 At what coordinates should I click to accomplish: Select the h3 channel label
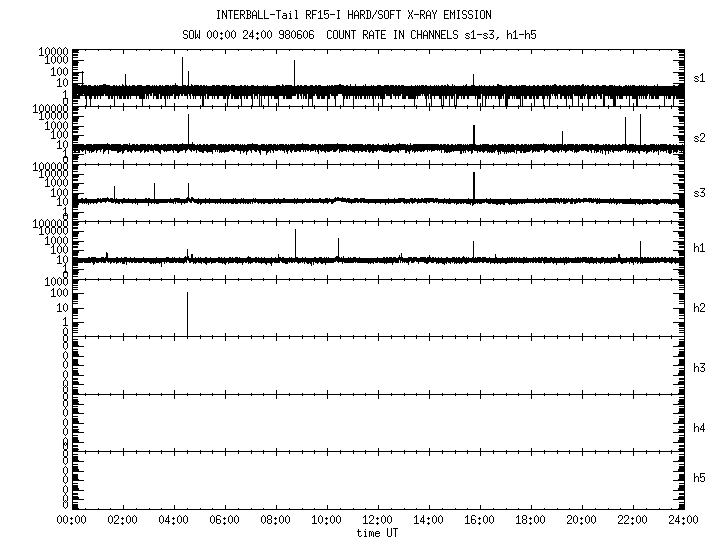pyautogui.click(x=700, y=368)
